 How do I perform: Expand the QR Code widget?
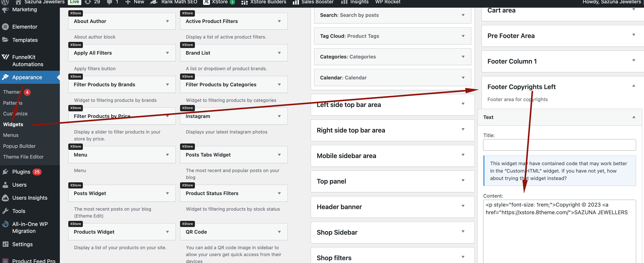click(279, 232)
